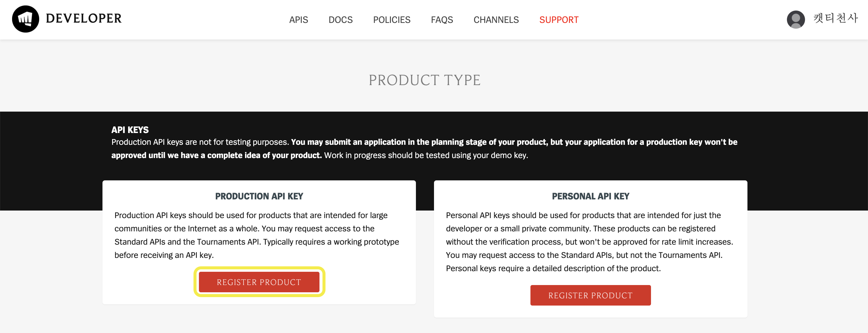Open the DOCS navigation page

pos(340,20)
